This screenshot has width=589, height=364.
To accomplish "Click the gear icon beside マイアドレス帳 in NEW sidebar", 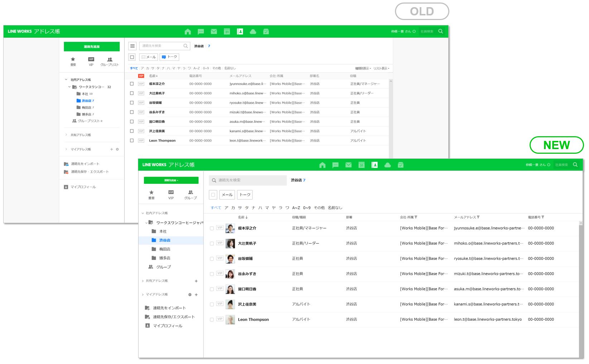I will [190, 295].
